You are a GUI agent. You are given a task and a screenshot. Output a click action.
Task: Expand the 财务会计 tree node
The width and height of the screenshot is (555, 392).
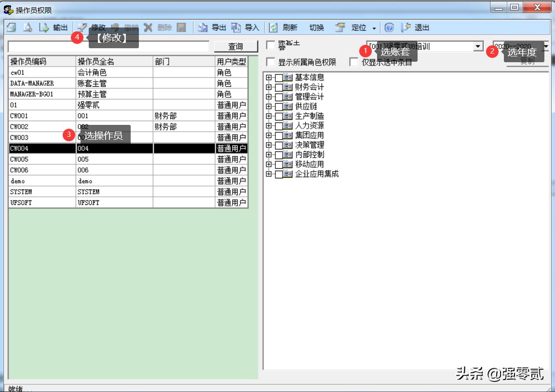coord(270,87)
